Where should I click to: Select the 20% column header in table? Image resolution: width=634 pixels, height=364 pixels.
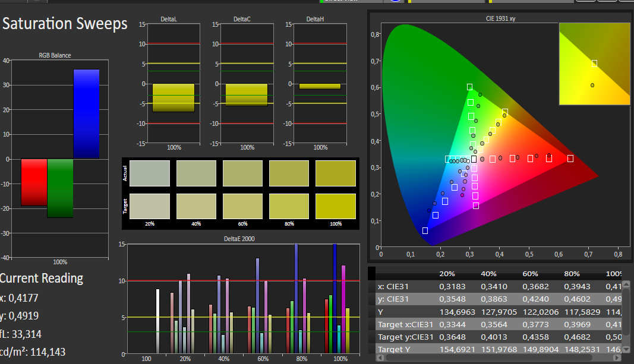447,274
